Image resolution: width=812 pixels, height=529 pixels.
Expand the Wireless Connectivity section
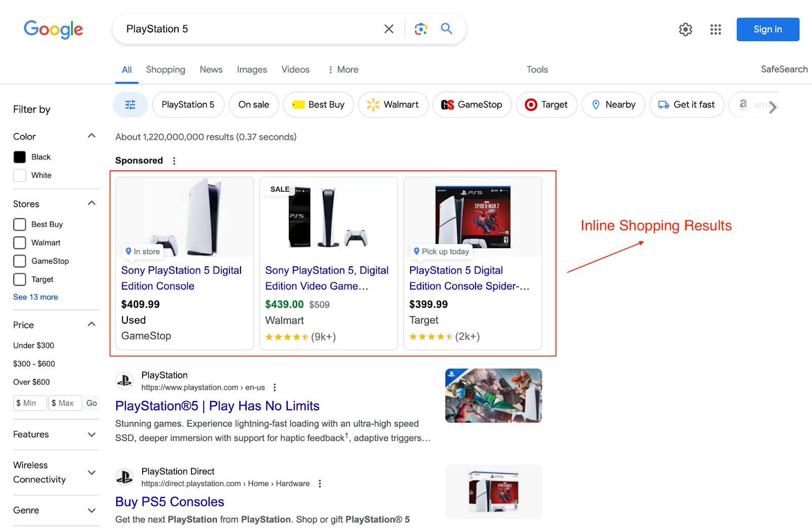click(x=92, y=473)
